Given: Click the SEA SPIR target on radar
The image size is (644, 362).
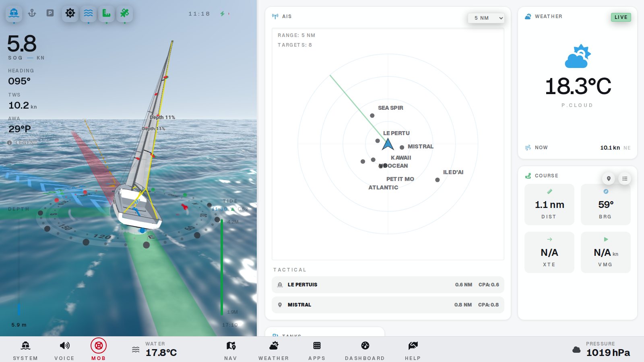Looking at the screenshot, I should click(x=372, y=115).
